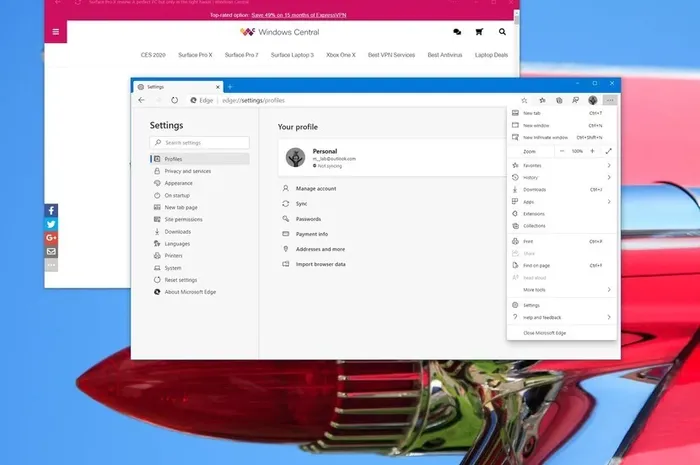Open the Collections toolbar button in Edge
Image resolution: width=700 pixels, height=465 pixels.
tap(559, 100)
